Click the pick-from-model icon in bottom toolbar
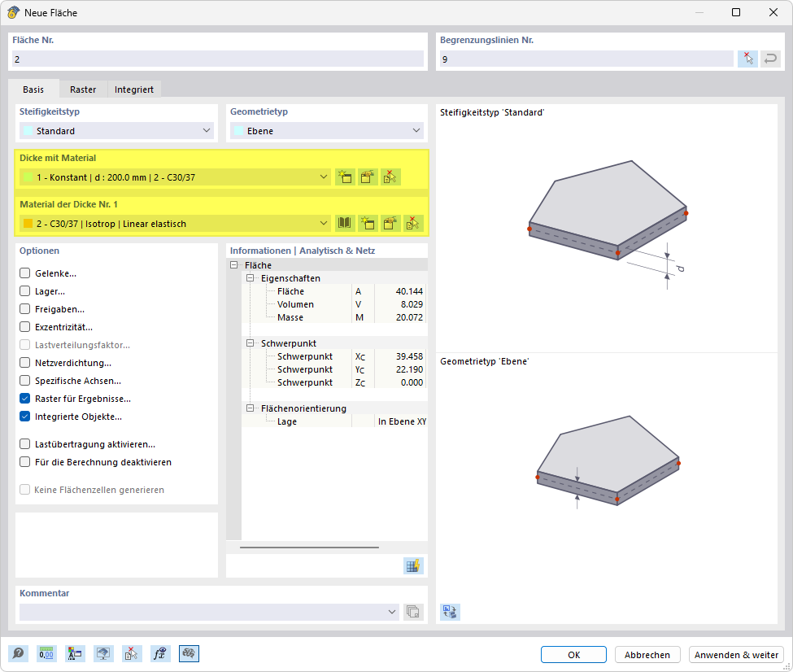Image resolution: width=793 pixels, height=672 pixels. 132,654
